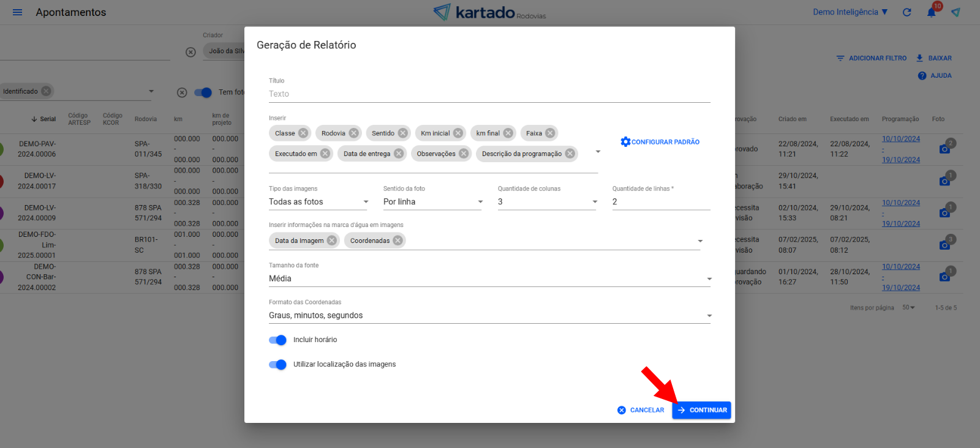Remove the Km inicial chip
The image size is (980, 448).
(458, 133)
